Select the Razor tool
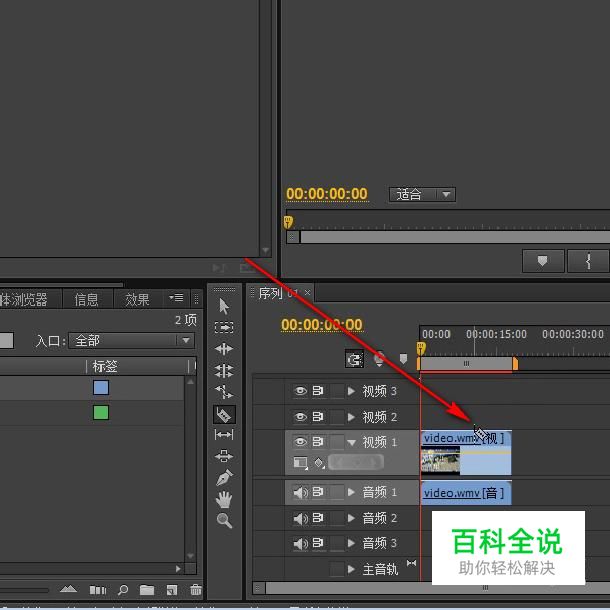The image size is (610, 610). click(x=224, y=414)
